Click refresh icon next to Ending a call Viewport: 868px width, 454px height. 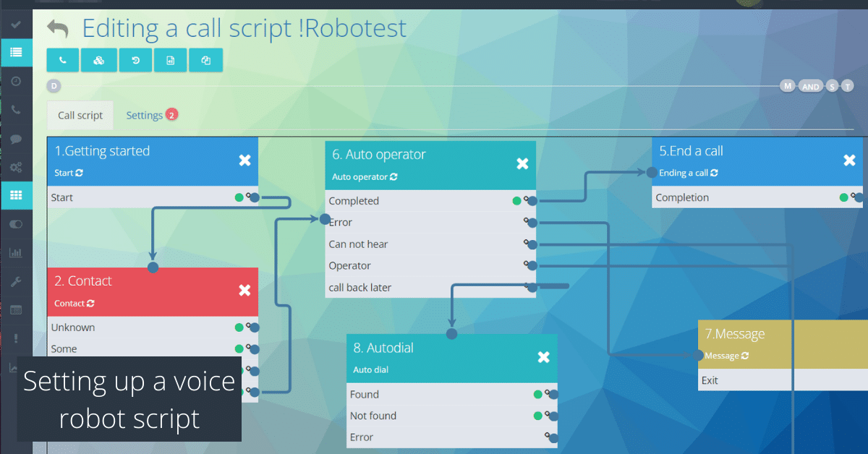click(714, 174)
